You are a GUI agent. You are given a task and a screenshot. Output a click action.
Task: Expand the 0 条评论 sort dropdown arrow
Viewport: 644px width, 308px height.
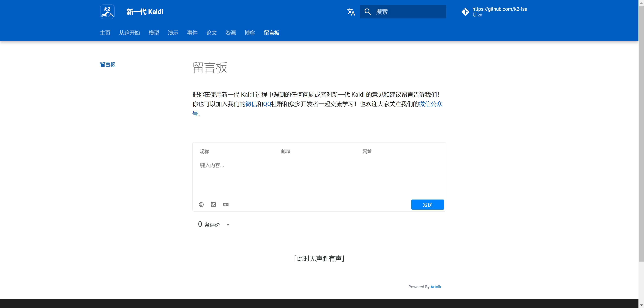(x=228, y=225)
